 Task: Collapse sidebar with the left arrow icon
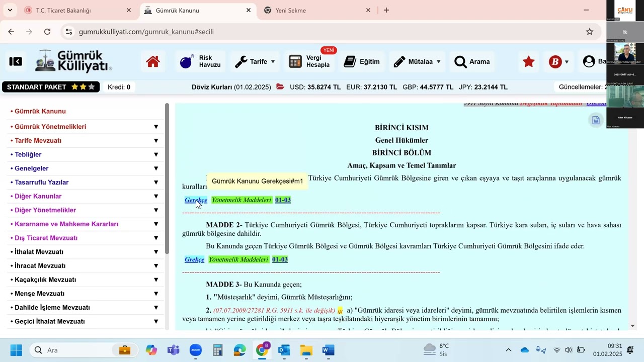(x=16, y=61)
